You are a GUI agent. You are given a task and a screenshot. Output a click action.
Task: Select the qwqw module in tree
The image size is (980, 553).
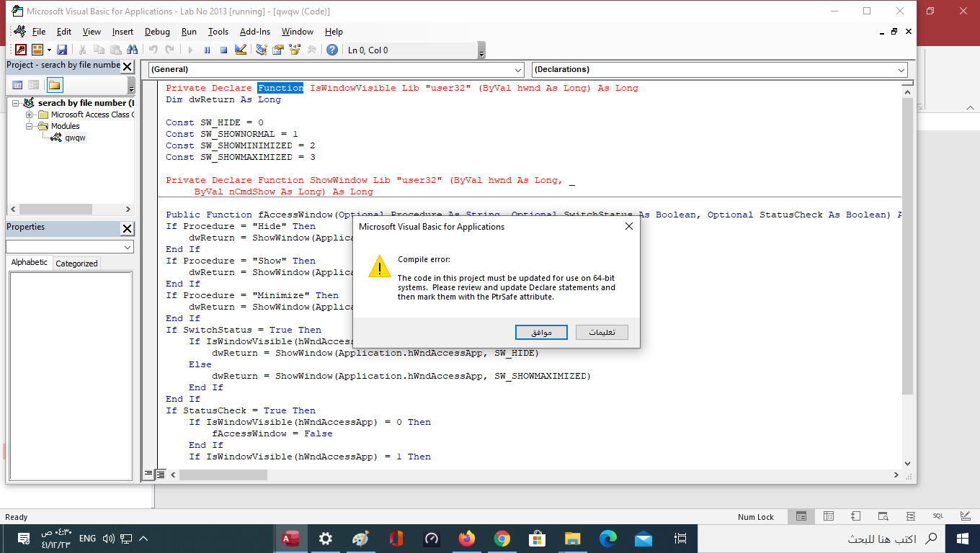75,138
